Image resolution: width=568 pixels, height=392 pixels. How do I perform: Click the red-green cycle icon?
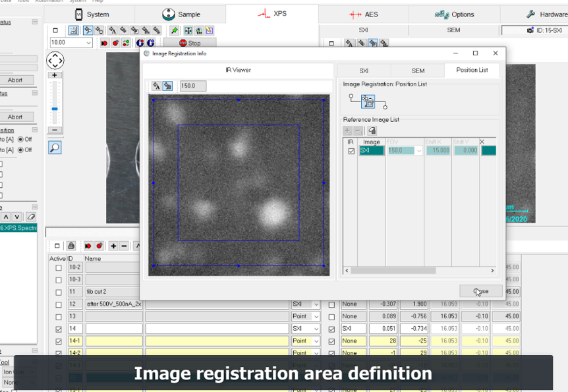click(126, 43)
